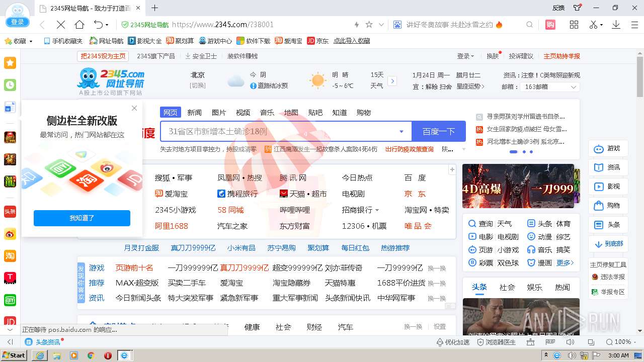644x362 pixels.
Task: Stop page loading with the X icon
Action: click(60, 25)
